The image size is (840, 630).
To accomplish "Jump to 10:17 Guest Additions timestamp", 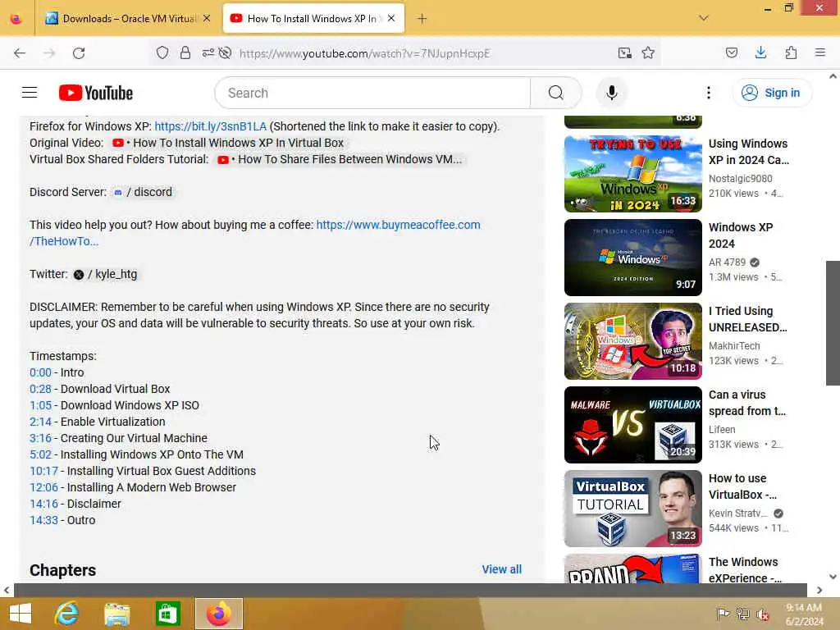I will (x=44, y=471).
